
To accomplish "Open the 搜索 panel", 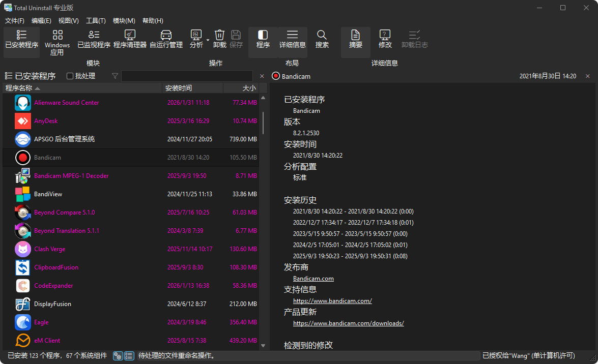I will pos(322,41).
